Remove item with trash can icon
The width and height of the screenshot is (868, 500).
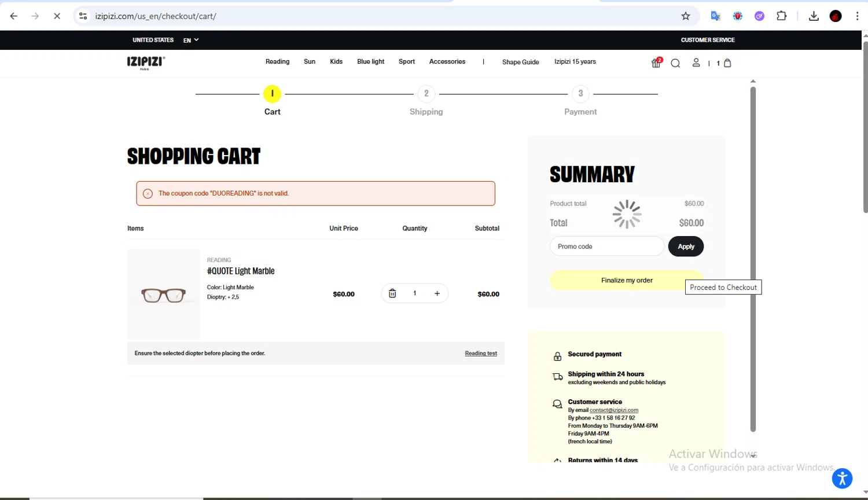(x=392, y=293)
